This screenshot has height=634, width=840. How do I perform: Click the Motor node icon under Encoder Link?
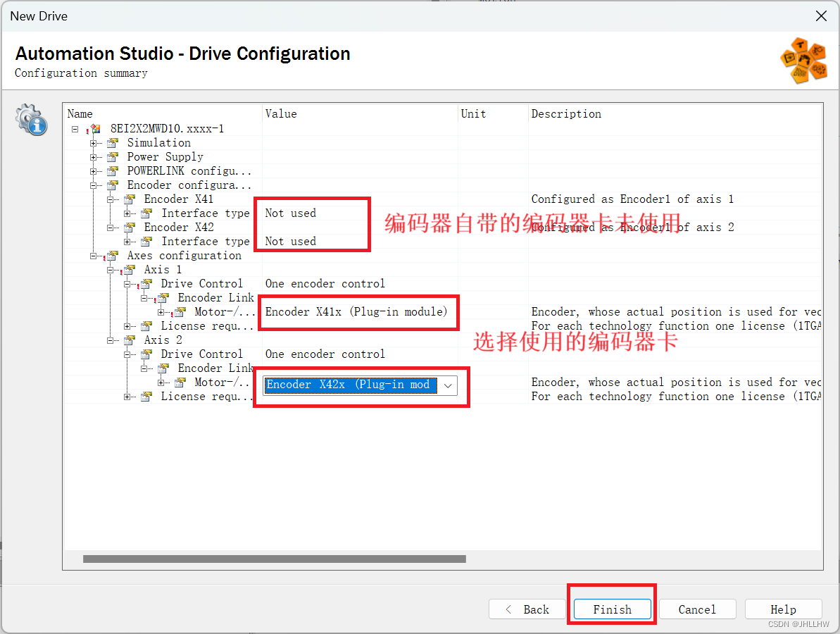tap(180, 311)
